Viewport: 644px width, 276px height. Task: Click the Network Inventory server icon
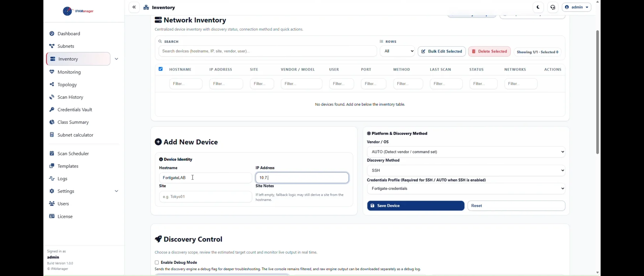pos(158,20)
